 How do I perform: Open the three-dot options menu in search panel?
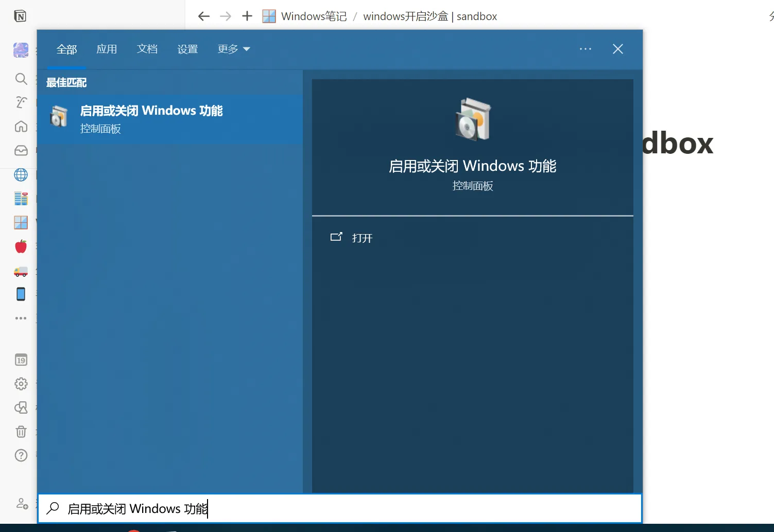click(x=586, y=49)
